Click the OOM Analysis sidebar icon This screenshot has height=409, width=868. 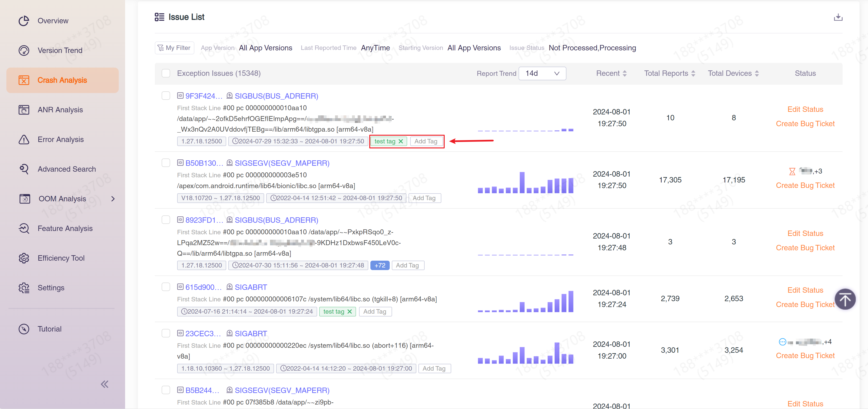coord(24,198)
